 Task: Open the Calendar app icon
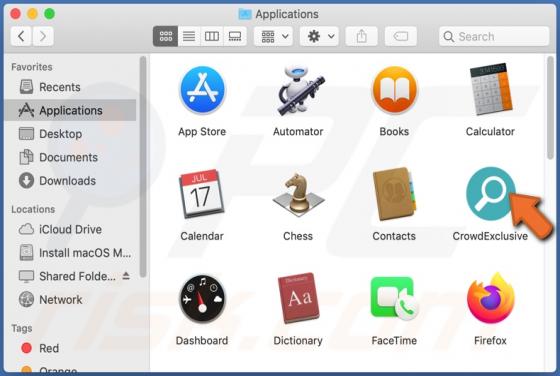[x=202, y=194]
